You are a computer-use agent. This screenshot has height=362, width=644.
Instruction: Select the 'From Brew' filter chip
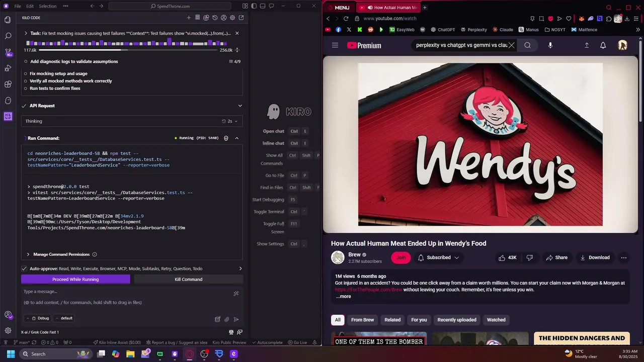pyautogui.click(x=362, y=320)
